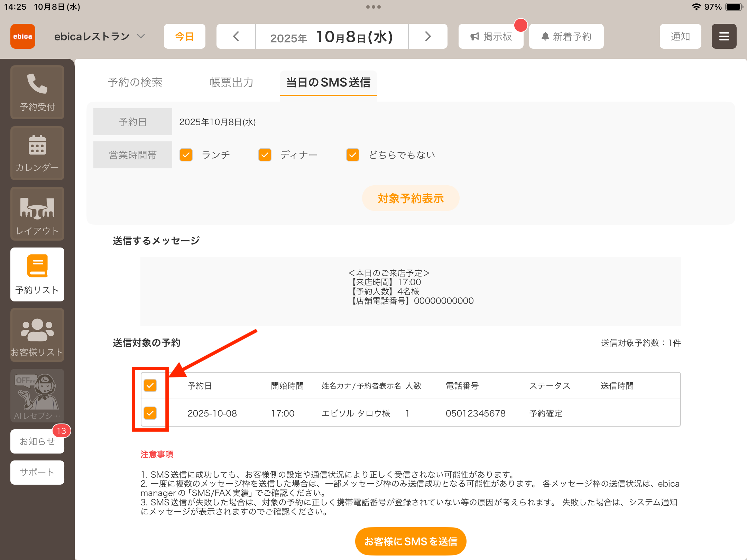Click the name エビソル タロウ様
The width and height of the screenshot is (747, 560).
pyautogui.click(x=356, y=413)
